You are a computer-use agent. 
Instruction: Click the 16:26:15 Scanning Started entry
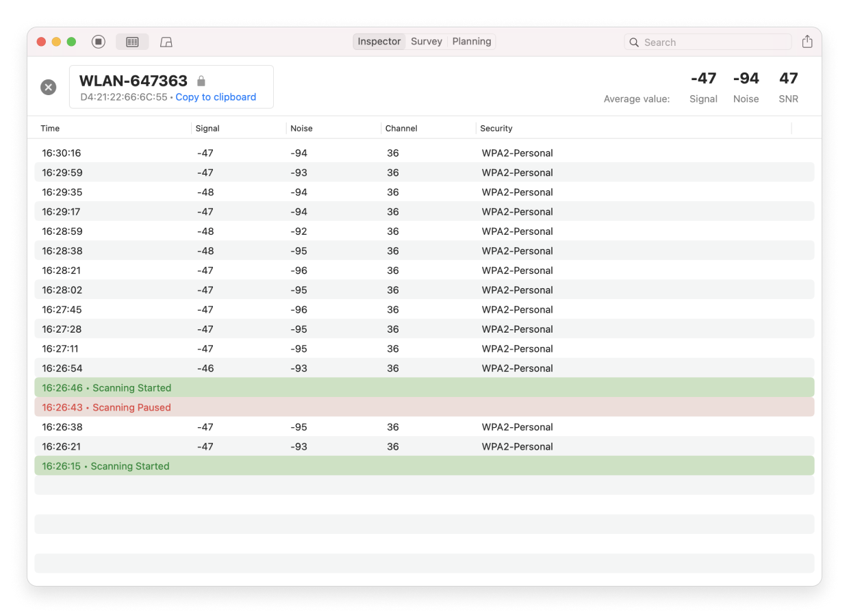coord(424,466)
